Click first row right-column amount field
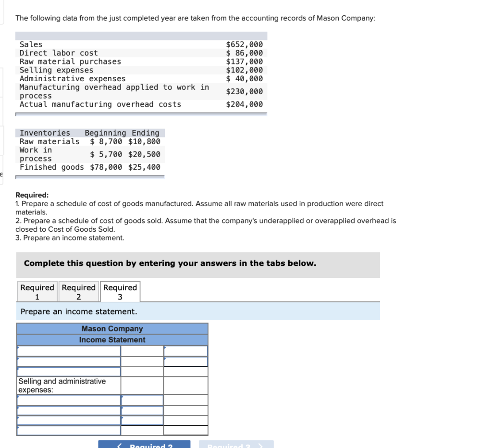 click(x=186, y=351)
